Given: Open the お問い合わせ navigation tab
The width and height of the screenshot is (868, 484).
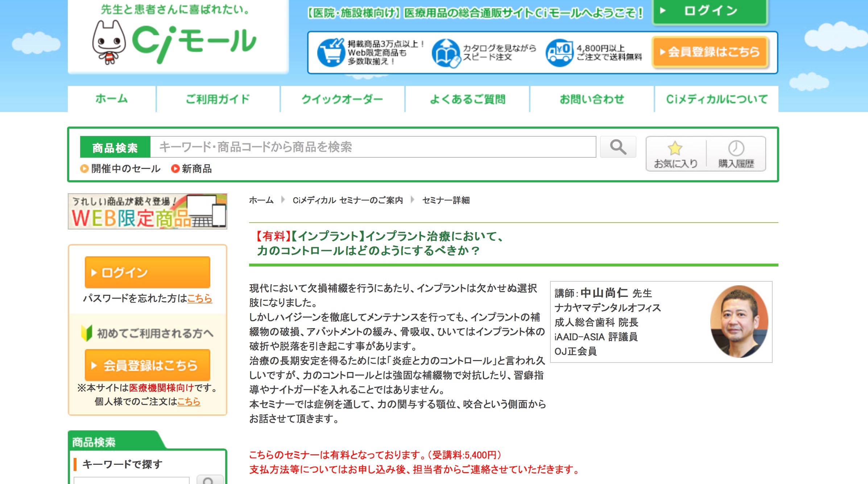Looking at the screenshot, I should coord(592,99).
